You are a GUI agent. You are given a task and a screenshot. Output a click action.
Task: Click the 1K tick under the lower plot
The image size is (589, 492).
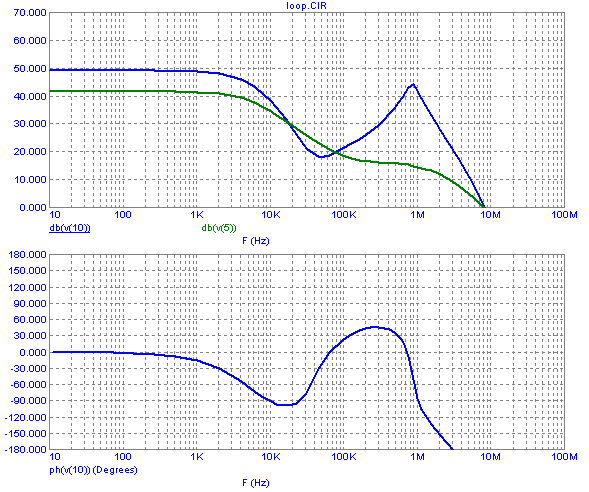coord(197,457)
